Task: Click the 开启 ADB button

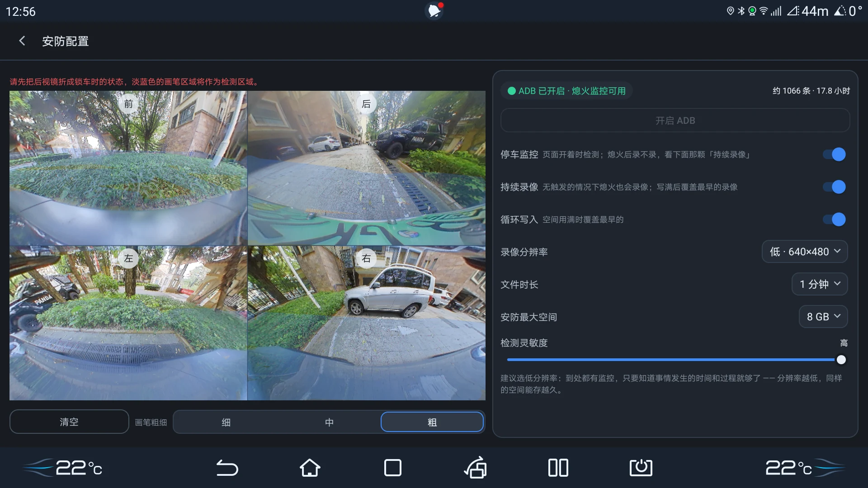Action: tap(675, 120)
